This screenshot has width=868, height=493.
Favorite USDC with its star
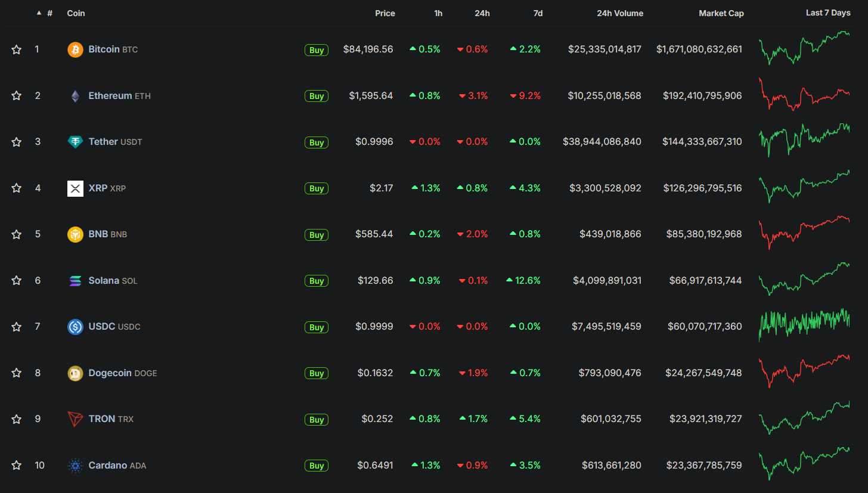16,327
